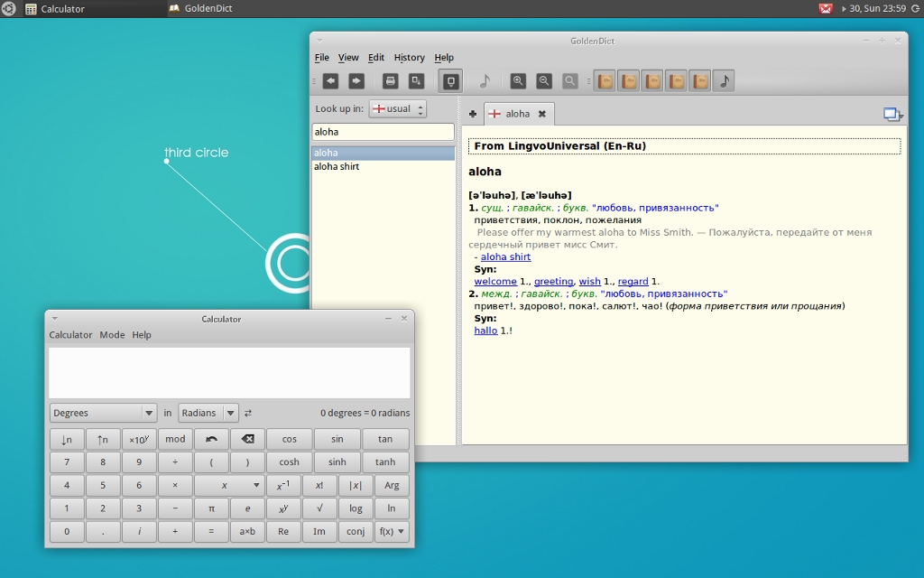Click the equals button
924x578 pixels.
211,531
